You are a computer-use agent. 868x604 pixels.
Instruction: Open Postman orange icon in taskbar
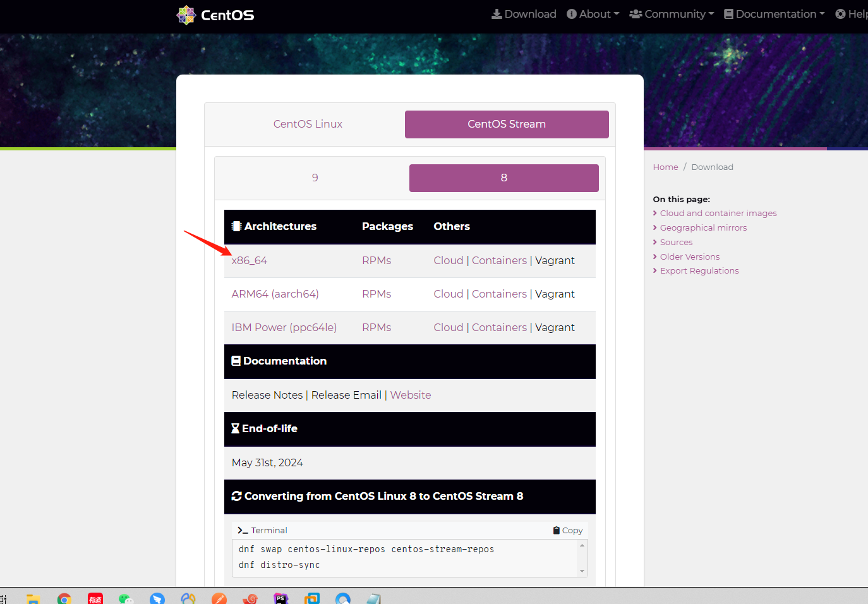pyautogui.click(x=219, y=598)
